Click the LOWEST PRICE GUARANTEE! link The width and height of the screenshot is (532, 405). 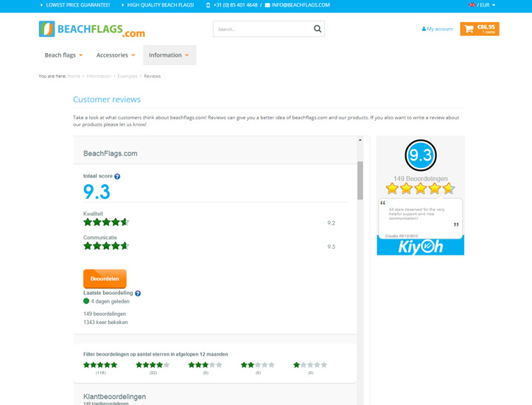[77, 5]
